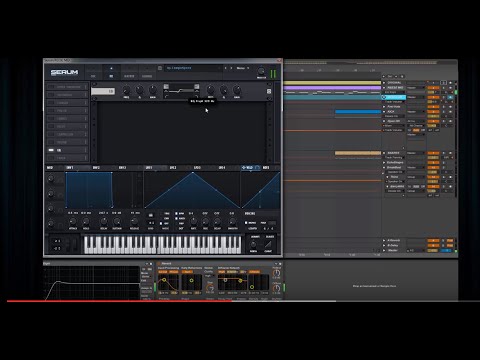Viewport: 480px width, 360px height.
Task: Click the Master track unfold arrow
Action: pyautogui.click(x=384, y=250)
